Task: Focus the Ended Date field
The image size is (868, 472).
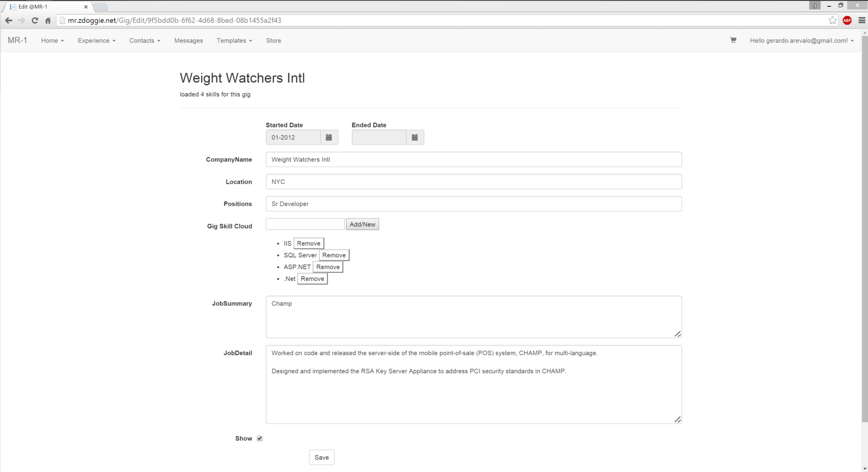Action: 379,138
